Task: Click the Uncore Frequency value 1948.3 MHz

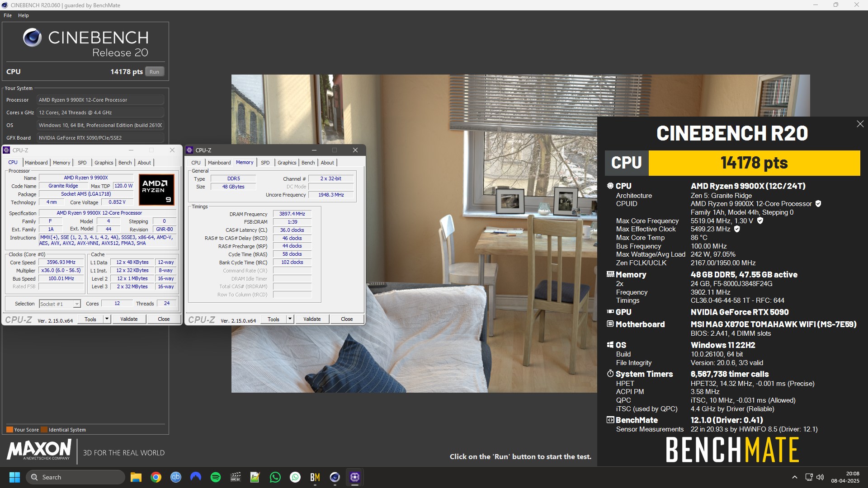Action: (x=331, y=195)
